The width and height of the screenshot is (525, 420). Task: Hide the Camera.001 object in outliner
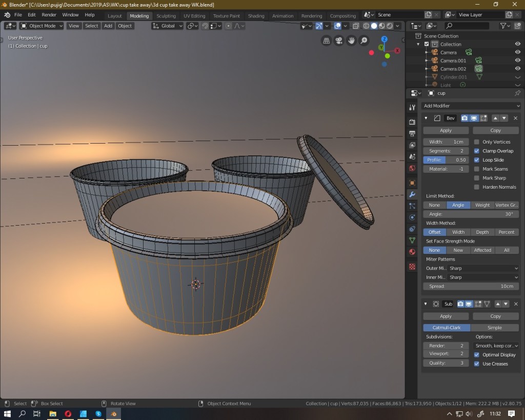click(x=517, y=61)
